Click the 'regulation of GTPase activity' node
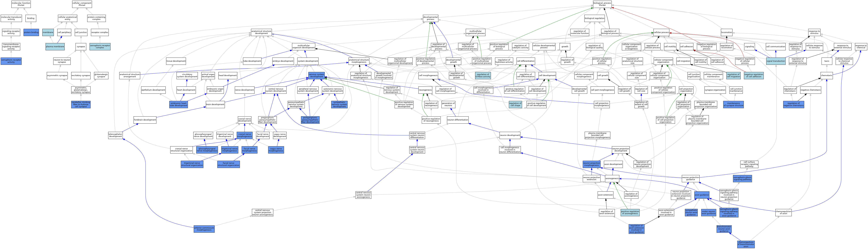Image resolution: width=868 pixels, height=249 pixels. tap(483, 75)
